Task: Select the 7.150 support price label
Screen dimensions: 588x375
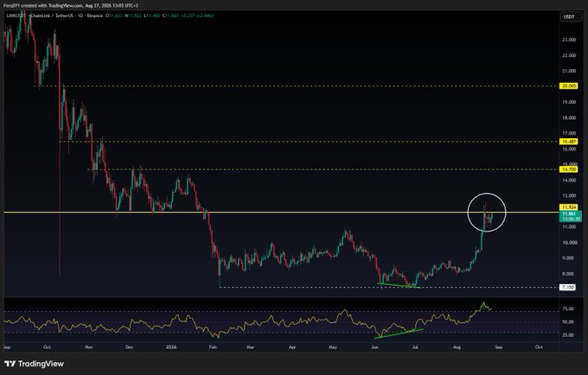Action: pyautogui.click(x=568, y=288)
